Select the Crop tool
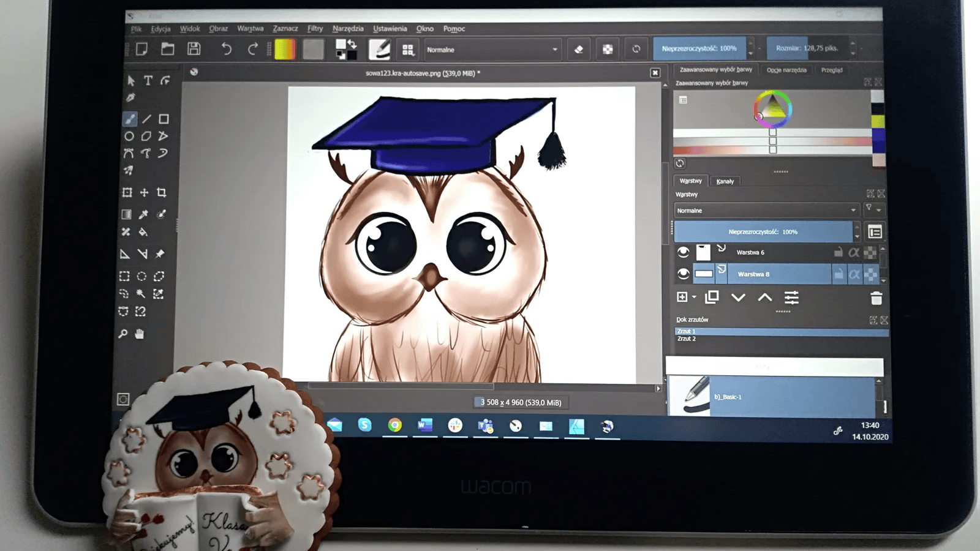Screen dimensions: 980x551 pyautogui.click(x=162, y=193)
